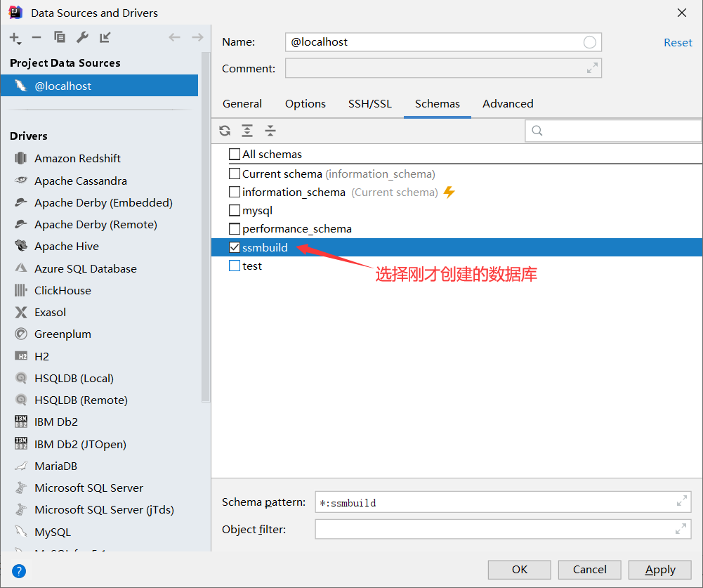
Task: Check the Current schema checkbox
Action: pos(235,174)
